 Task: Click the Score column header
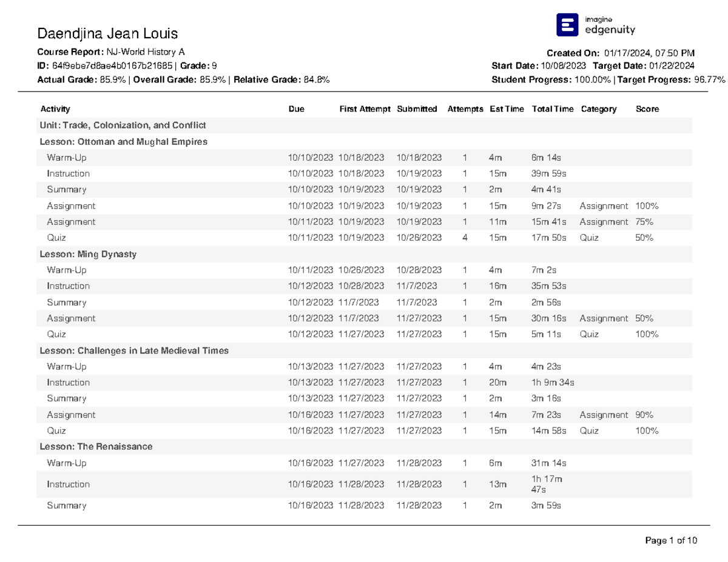tap(647, 109)
